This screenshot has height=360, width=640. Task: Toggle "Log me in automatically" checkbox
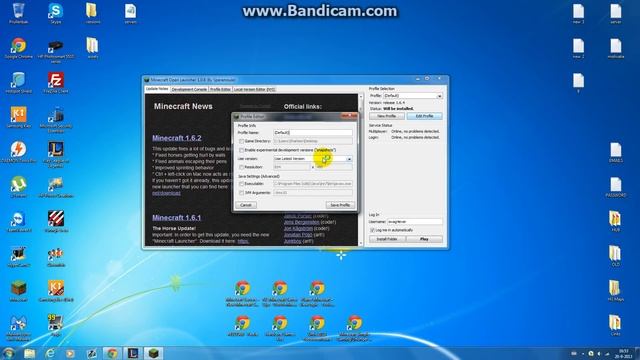[x=372, y=230]
